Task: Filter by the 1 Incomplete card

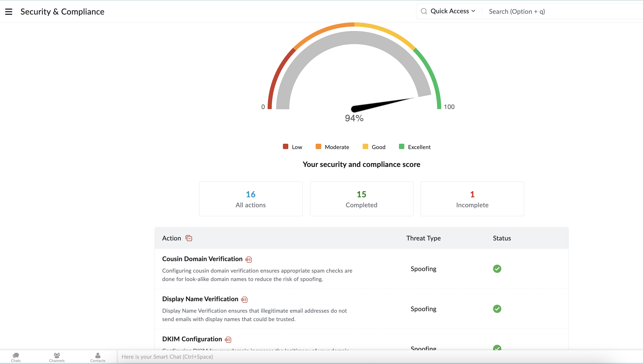Action: (x=472, y=199)
